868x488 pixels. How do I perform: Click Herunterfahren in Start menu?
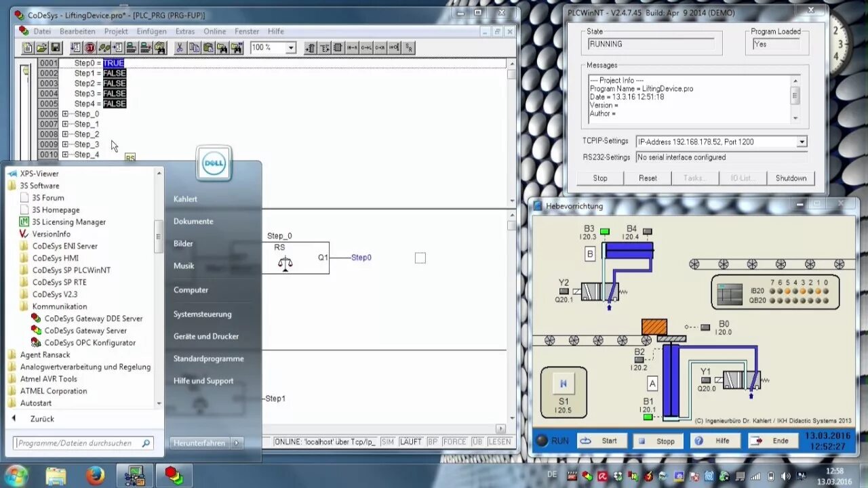(199, 443)
